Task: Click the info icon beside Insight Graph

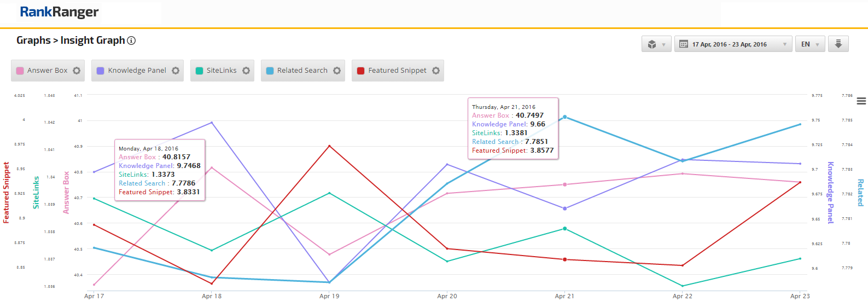Action: point(131,40)
